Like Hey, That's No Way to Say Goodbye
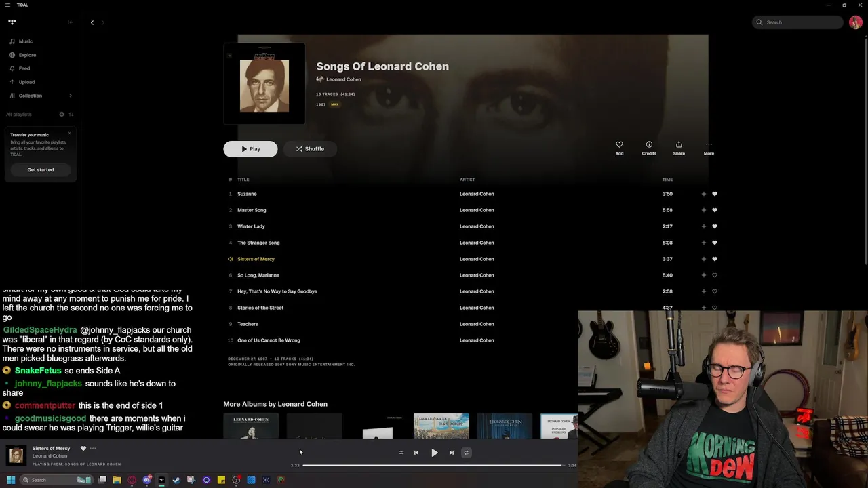868x488 pixels. coord(715,291)
